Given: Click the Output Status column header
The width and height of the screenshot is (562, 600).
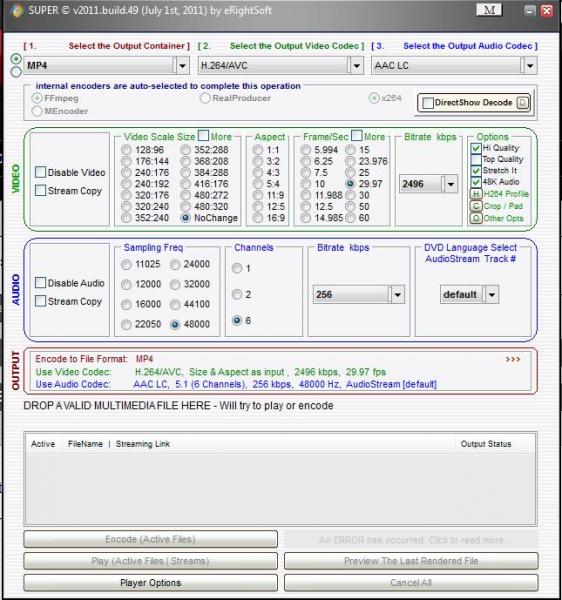Looking at the screenshot, I should click(x=486, y=444).
